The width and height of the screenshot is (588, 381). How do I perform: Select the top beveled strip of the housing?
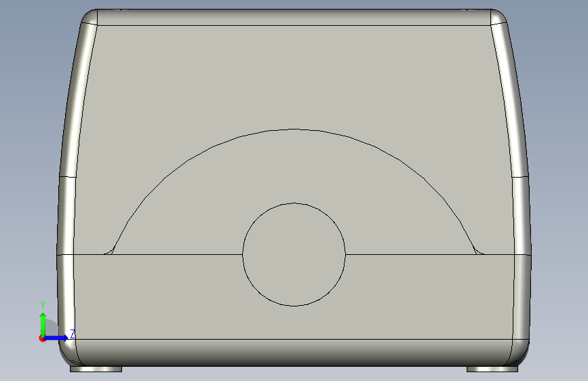294,17
